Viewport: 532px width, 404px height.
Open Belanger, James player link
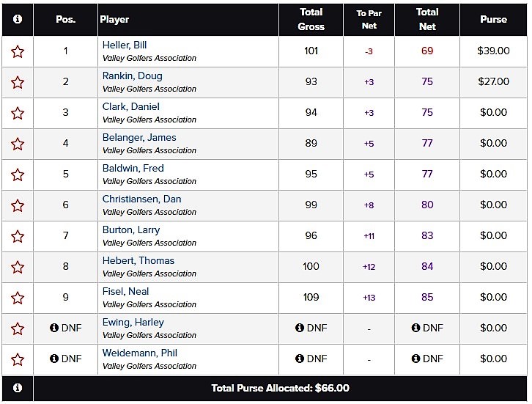(x=139, y=138)
